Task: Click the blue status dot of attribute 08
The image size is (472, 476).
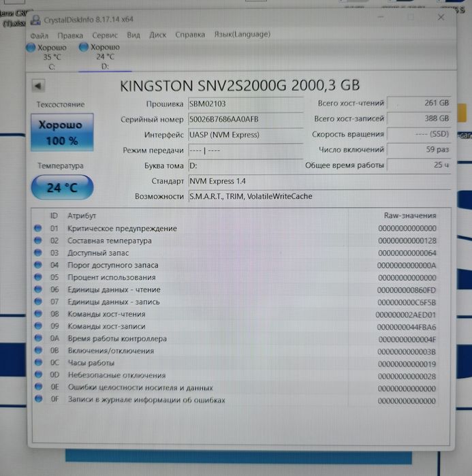Action: 38,314
